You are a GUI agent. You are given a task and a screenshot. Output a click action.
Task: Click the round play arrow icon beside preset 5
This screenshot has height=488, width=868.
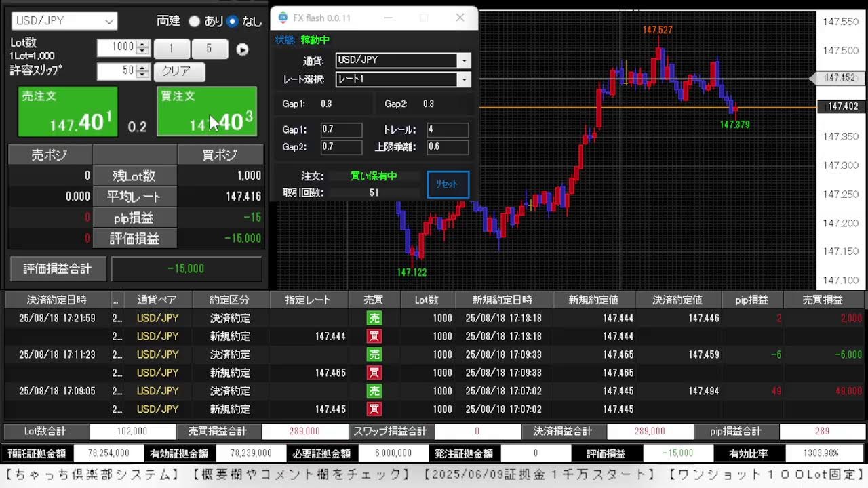click(242, 49)
